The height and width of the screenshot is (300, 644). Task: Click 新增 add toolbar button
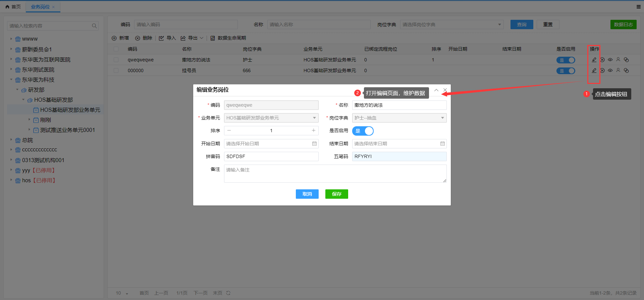tap(120, 38)
